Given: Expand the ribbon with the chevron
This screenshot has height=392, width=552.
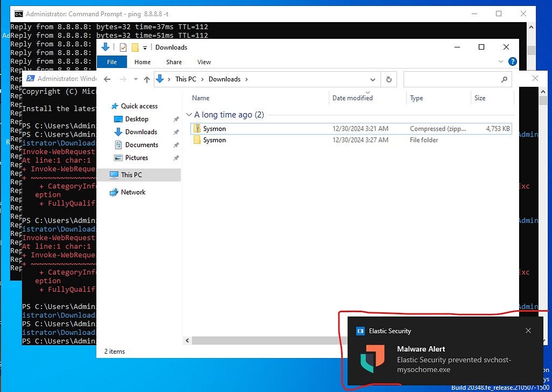Looking at the screenshot, I should coord(501,61).
